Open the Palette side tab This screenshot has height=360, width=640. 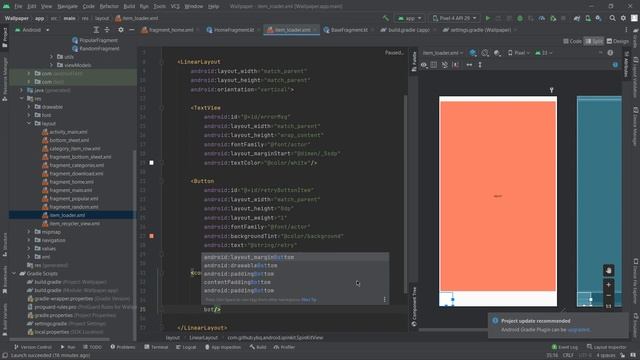point(414,61)
